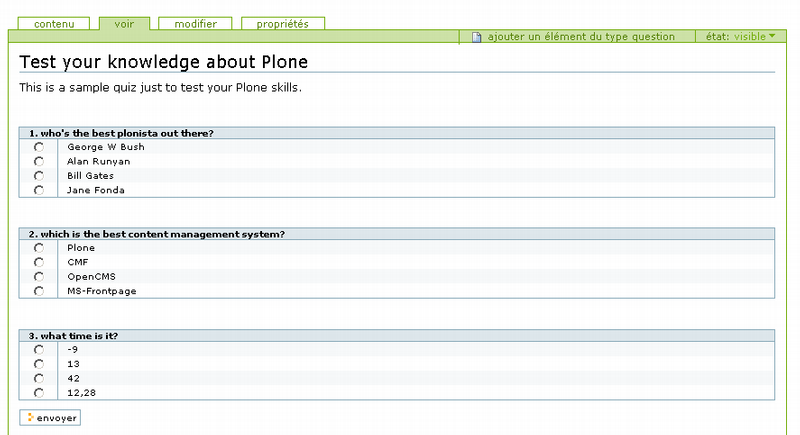Click the arrow icon on the envoyer button
This screenshot has height=435, width=800.
(x=30, y=417)
